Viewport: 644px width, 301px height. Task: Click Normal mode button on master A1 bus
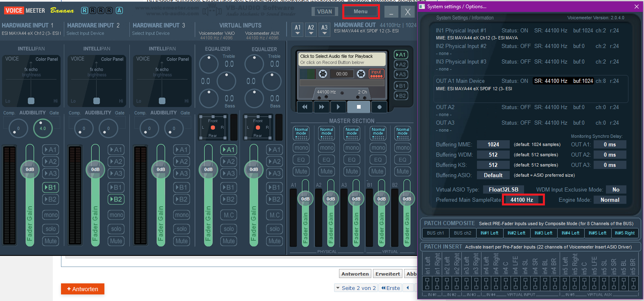pos(301,133)
